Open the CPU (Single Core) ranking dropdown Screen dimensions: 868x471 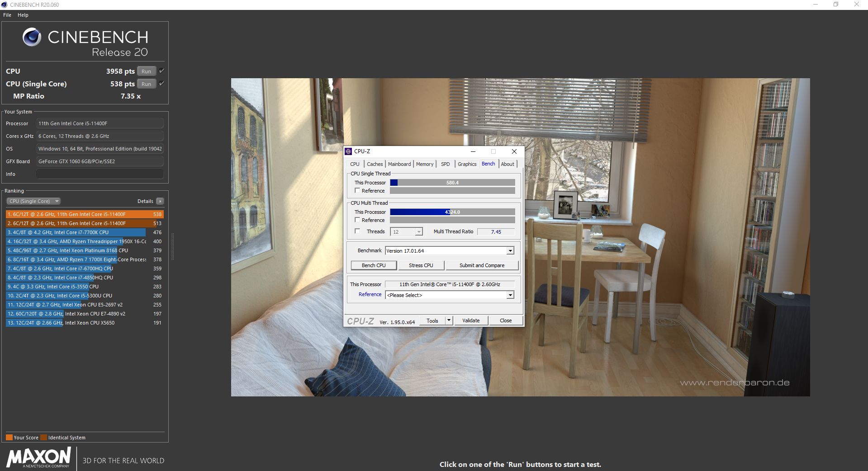click(x=33, y=201)
